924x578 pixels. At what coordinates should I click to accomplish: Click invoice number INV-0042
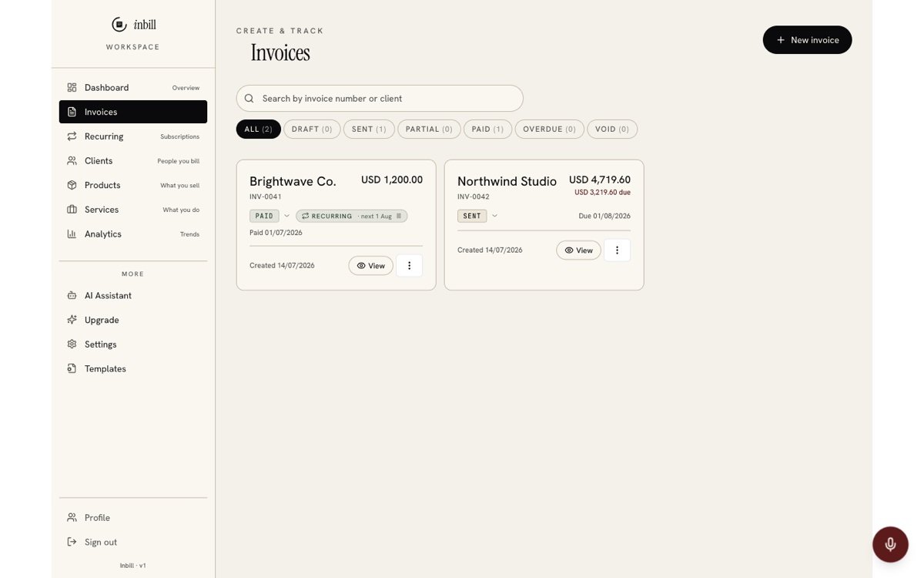[474, 197]
